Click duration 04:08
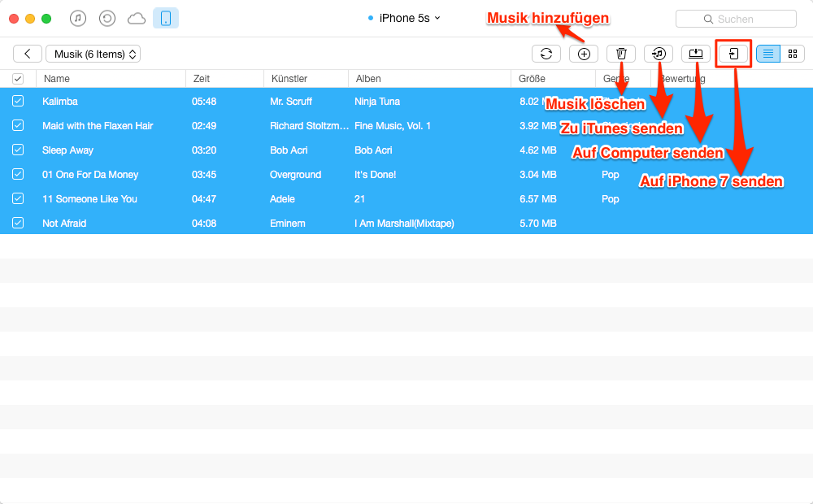This screenshot has width=813, height=504. click(204, 224)
